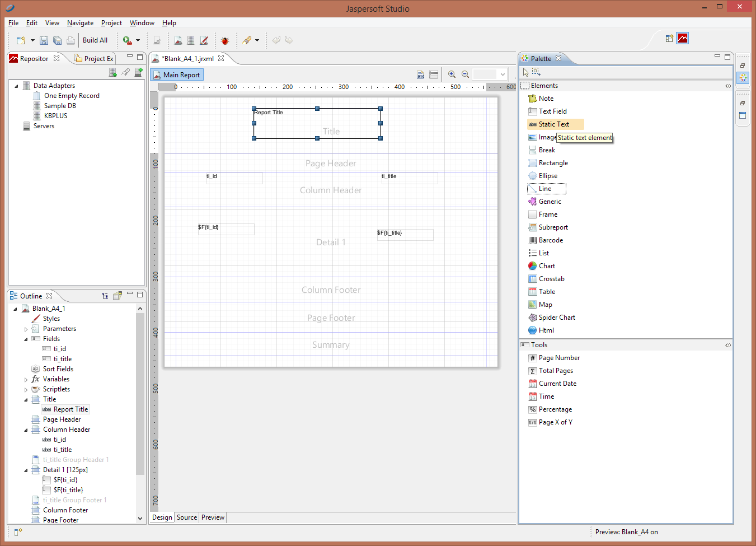Click the Save All toolbar icon
Screen dimensions: 756x546
click(57, 40)
